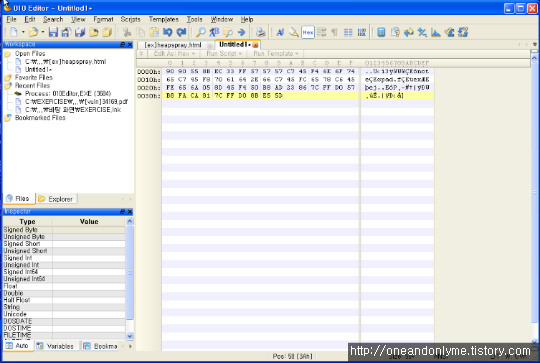This screenshot has width=540, height=363.
Task: Click the Close file folder icon
Action: (94, 32)
